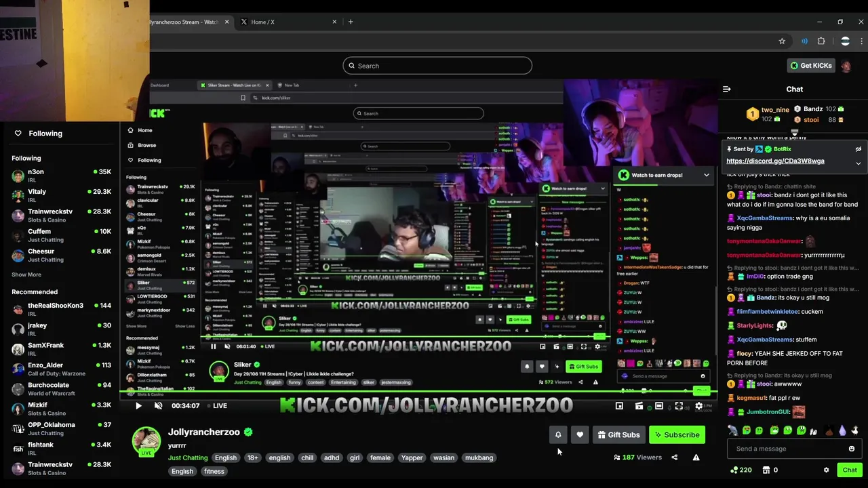The image size is (868, 488).
Task: Bookmark this page with star icon
Action: click(782, 41)
